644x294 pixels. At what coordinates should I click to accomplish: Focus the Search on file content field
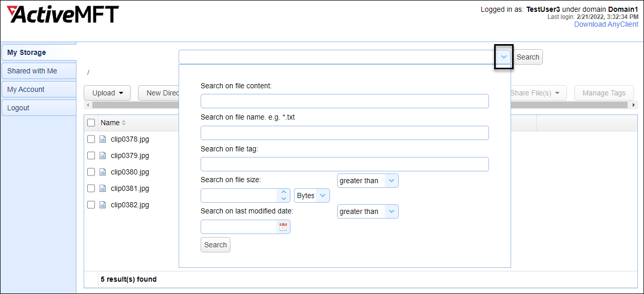click(344, 101)
